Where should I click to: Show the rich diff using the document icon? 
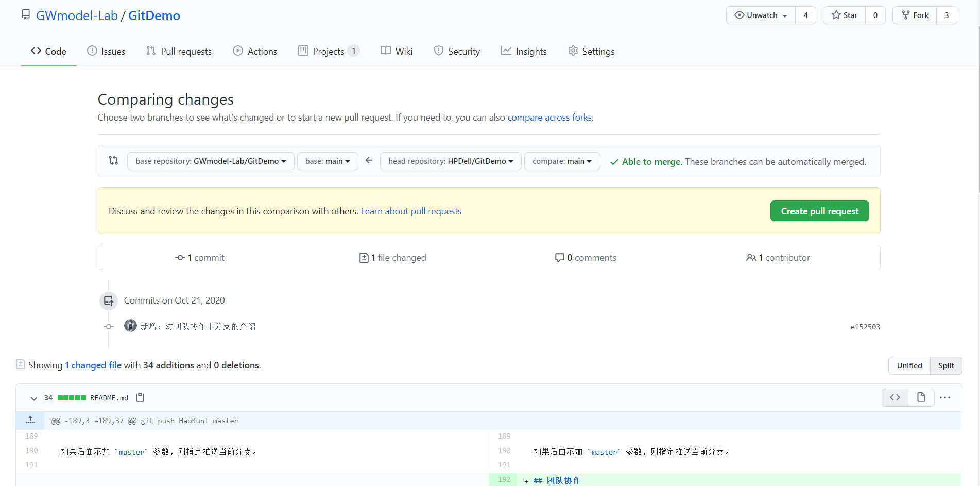[x=921, y=397]
